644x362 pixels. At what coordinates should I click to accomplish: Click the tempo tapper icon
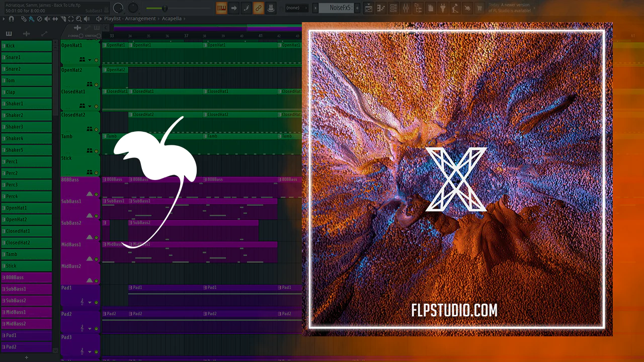pos(455,8)
